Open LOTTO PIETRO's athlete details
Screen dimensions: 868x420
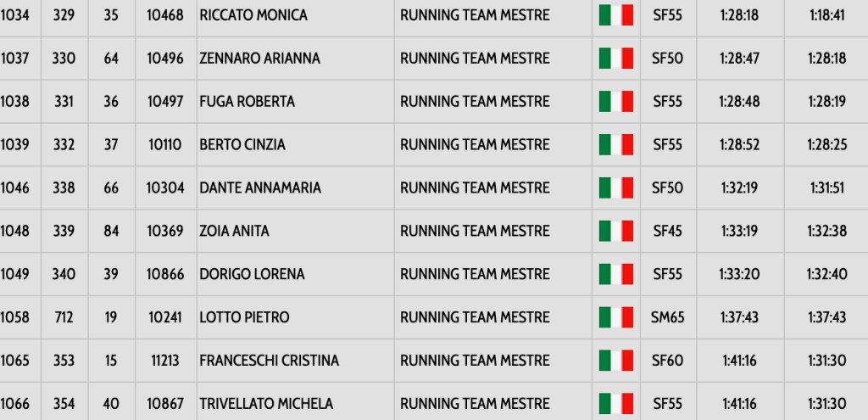[x=244, y=317]
